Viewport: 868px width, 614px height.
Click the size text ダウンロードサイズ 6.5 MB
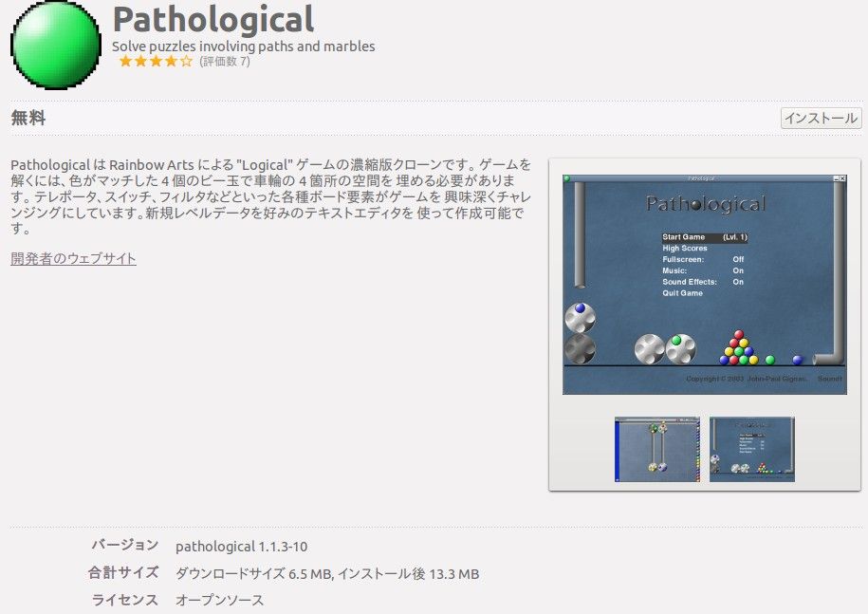(x=253, y=574)
